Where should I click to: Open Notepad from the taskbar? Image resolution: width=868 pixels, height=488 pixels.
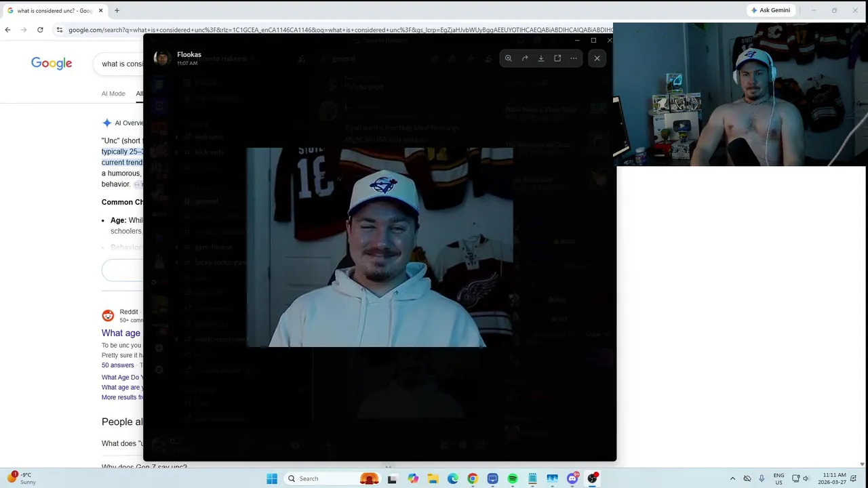[532, 479]
